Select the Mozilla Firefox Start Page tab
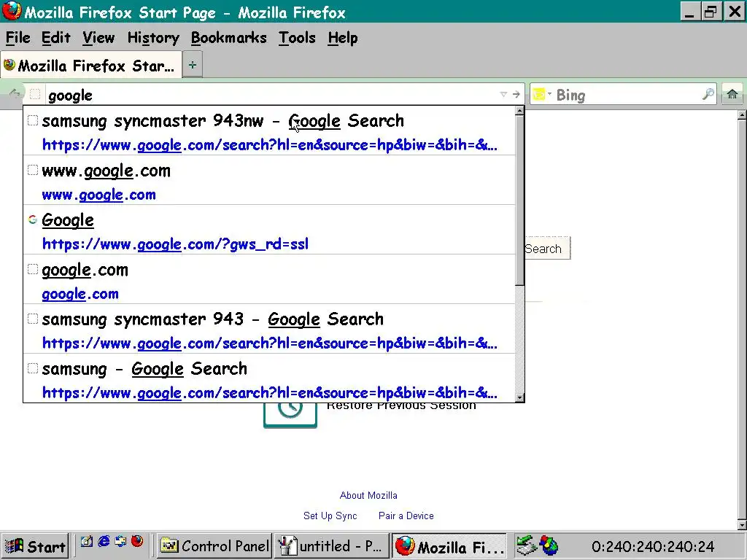This screenshot has height=560, width=747. click(x=90, y=65)
